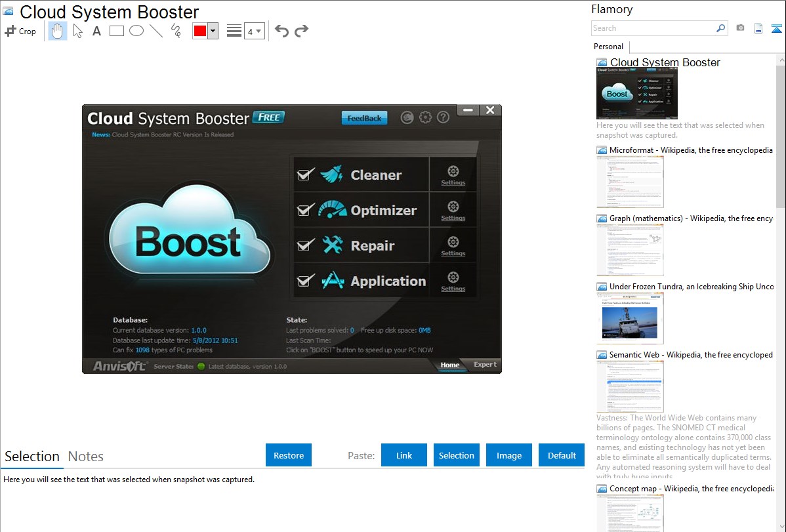This screenshot has width=786, height=532.
Task: Click the Concept map snapshot title
Action: (692, 488)
